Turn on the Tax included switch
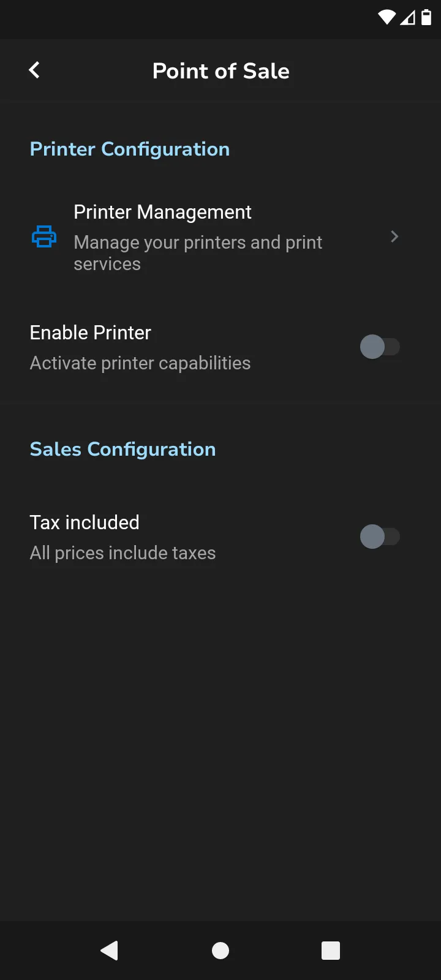441x980 pixels. tap(380, 537)
